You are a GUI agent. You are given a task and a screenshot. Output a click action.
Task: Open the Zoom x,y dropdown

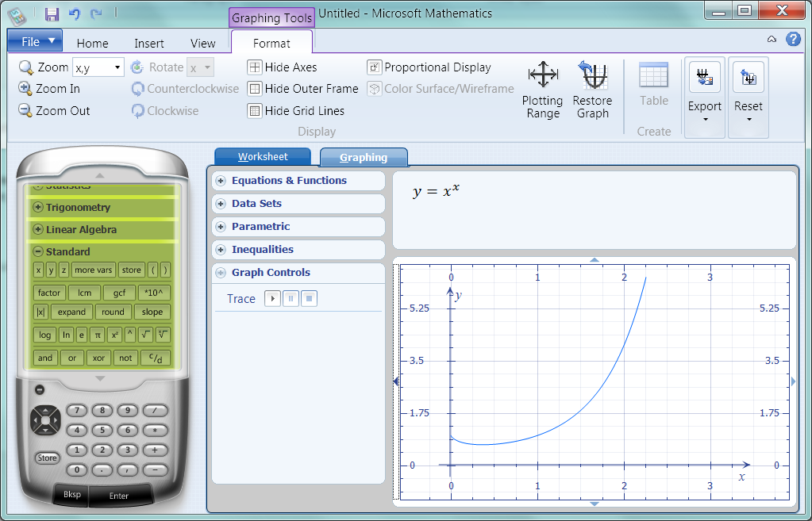tap(117, 68)
